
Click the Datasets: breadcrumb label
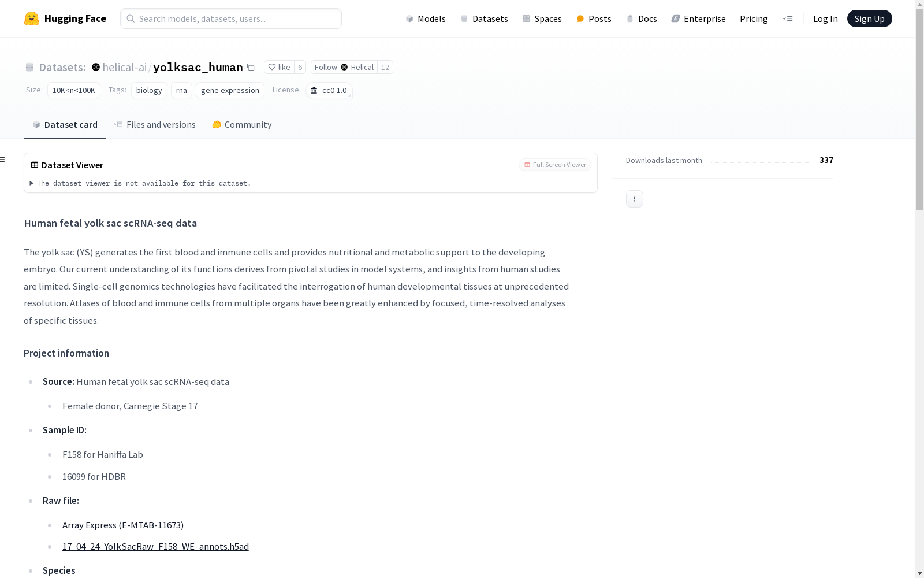click(x=62, y=67)
